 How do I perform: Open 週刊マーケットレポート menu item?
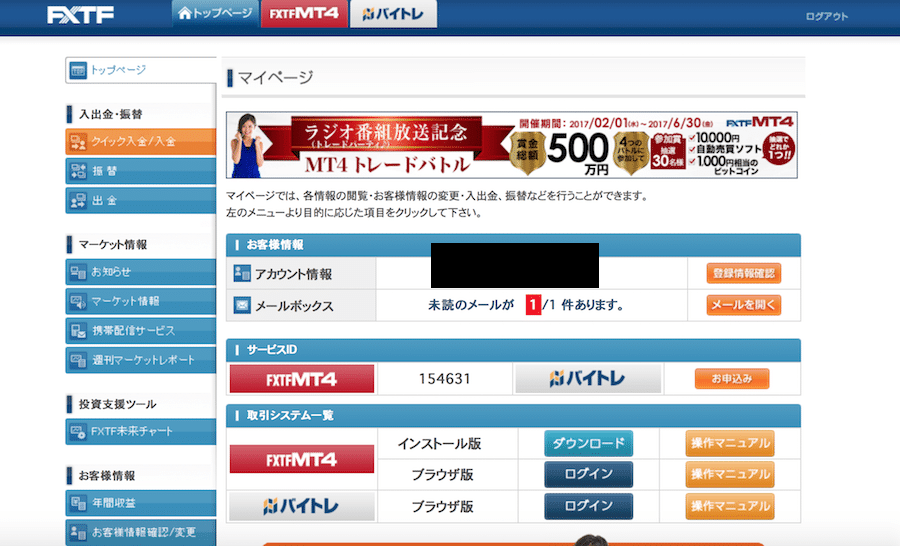[x=141, y=360]
